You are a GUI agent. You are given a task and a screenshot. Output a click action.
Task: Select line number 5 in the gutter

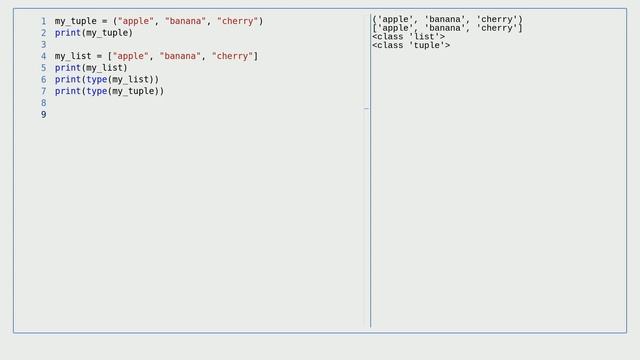44,68
